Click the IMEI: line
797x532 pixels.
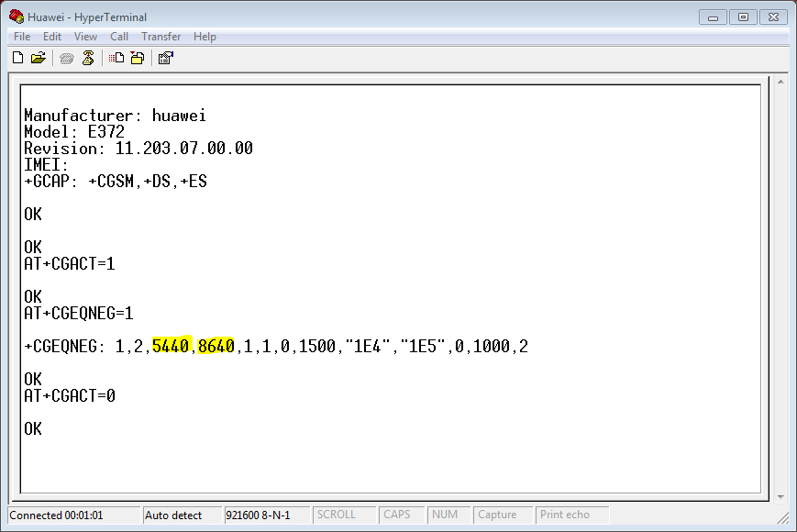tap(46, 164)
